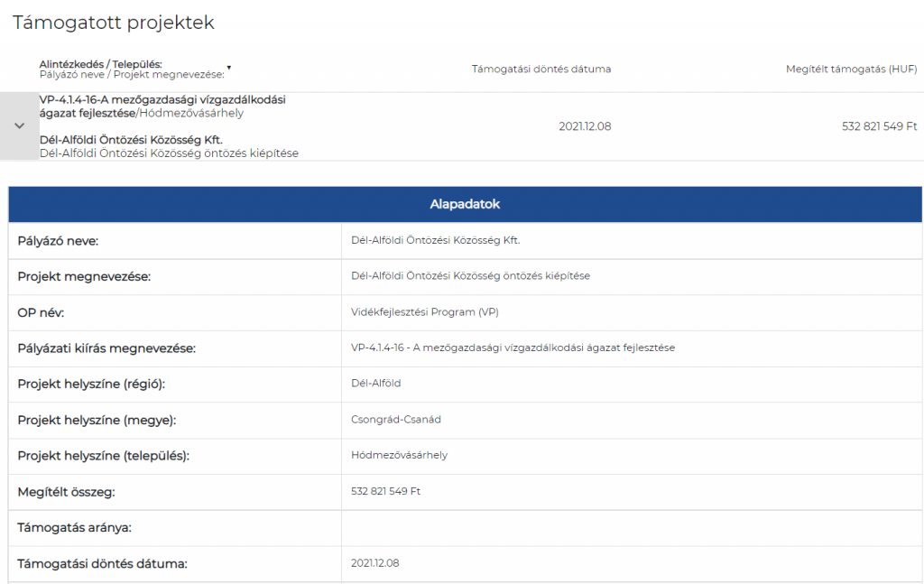Sort by Megítélt támogatás (HUF) column header
Viewport: 924px width, 584px height.
[x=851, y=70]
